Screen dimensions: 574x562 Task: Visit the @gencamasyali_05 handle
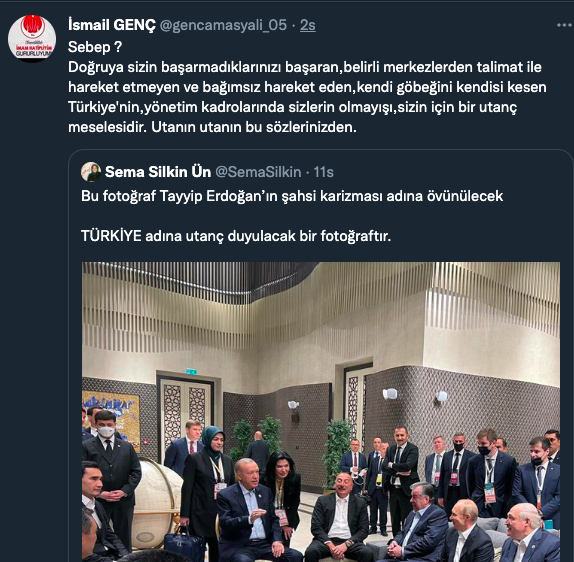(223, 25)
